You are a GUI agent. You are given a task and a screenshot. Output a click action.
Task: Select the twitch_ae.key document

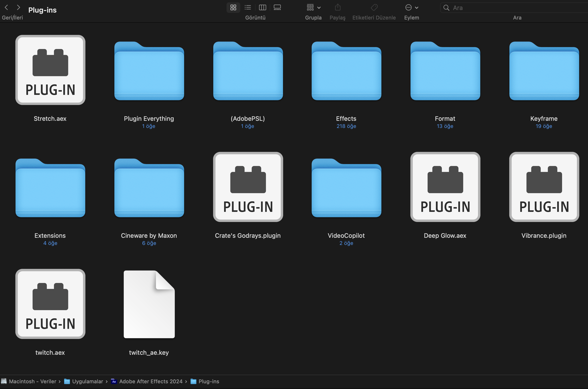pyautogui.click(x=149, y=304)
